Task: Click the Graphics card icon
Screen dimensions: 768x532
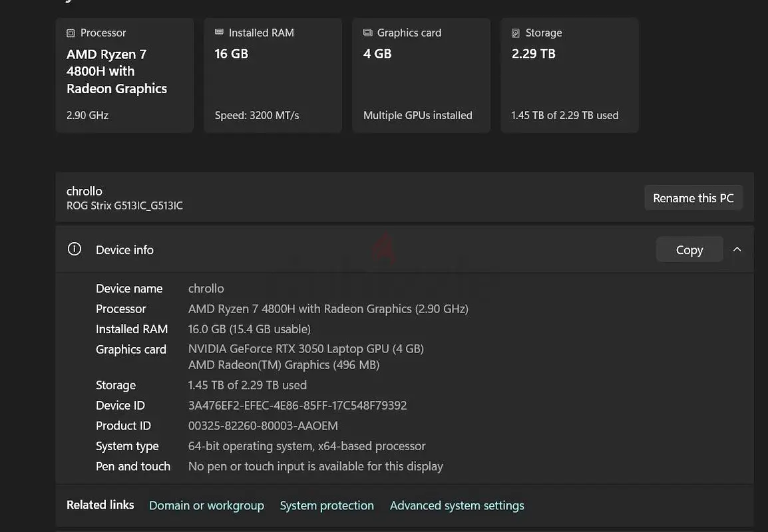Action: [368, 33]
